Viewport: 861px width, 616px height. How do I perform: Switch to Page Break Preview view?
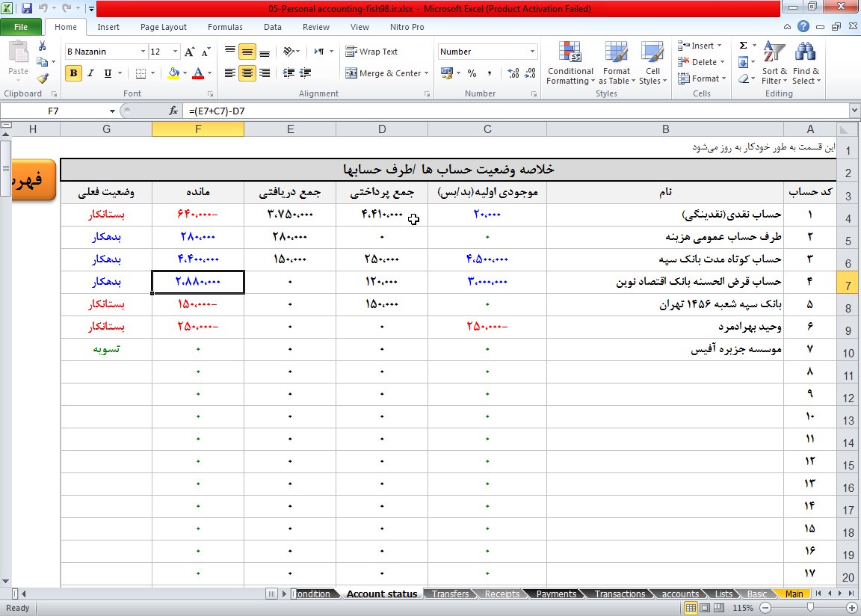click(719, 608)
